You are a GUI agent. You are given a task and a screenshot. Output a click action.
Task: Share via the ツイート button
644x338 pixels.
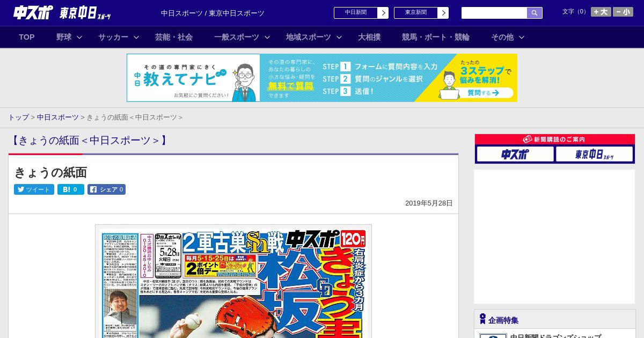(x=34, y=189)
